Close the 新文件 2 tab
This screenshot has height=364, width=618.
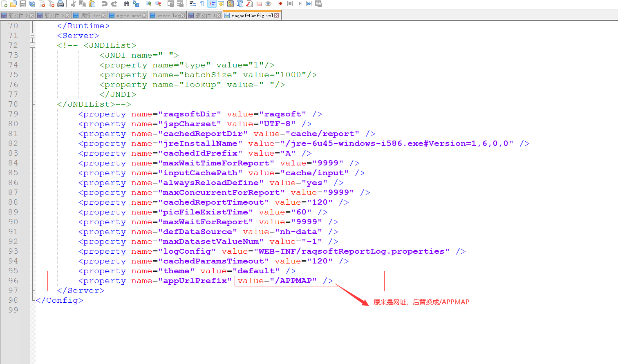tap(31, 16)
